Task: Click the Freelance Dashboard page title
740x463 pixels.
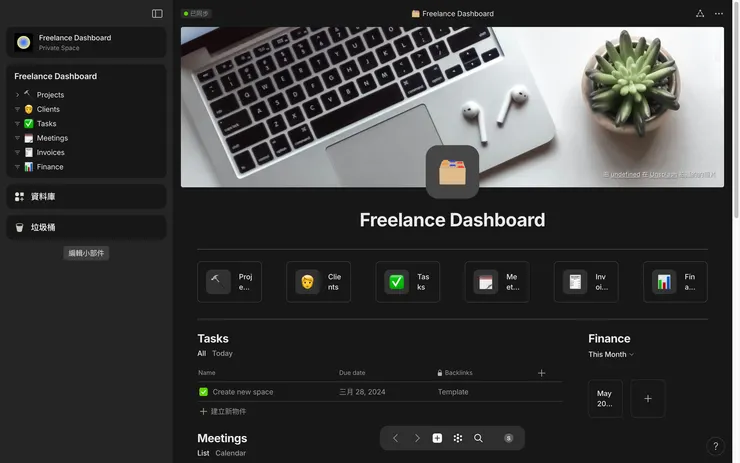Action: click(452, 220)
